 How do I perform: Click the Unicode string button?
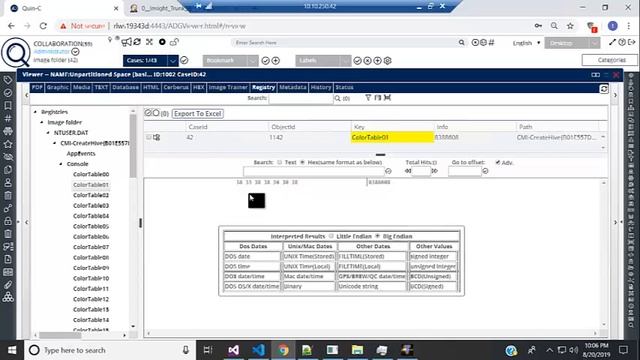(372, 286)
